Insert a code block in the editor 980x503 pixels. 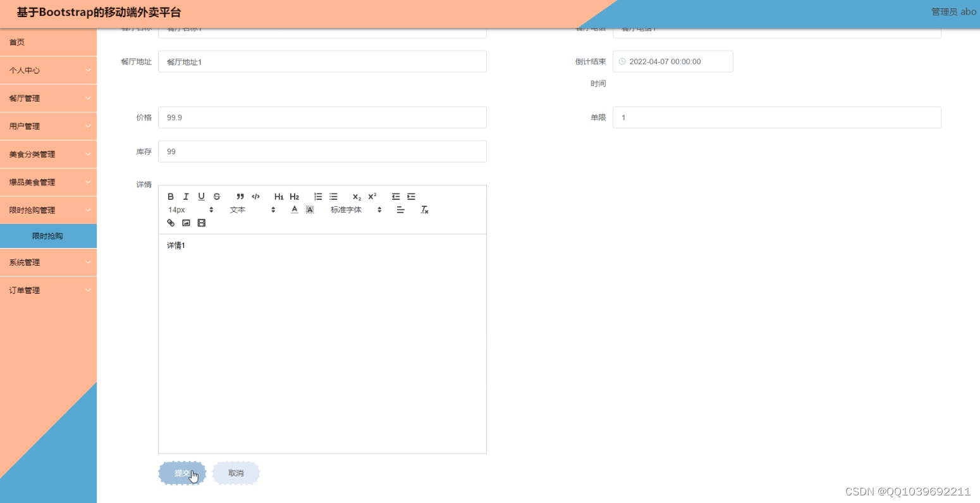255,197
